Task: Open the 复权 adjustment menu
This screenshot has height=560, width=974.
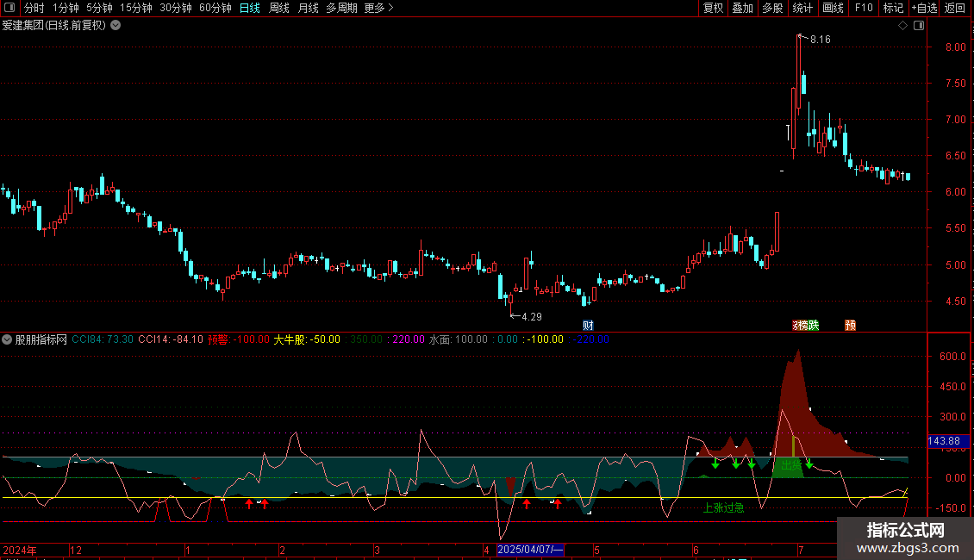Action: coord(713,8)
